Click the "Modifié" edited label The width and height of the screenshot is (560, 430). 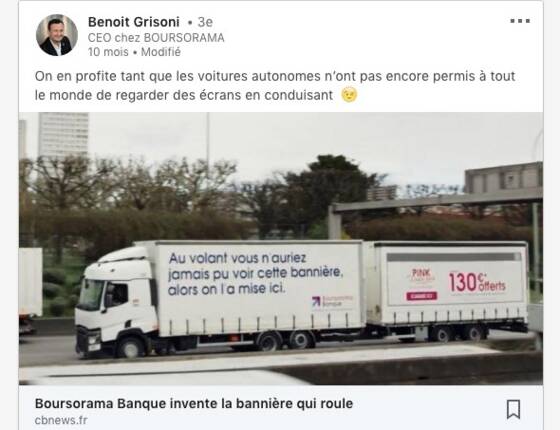(161, 52)
